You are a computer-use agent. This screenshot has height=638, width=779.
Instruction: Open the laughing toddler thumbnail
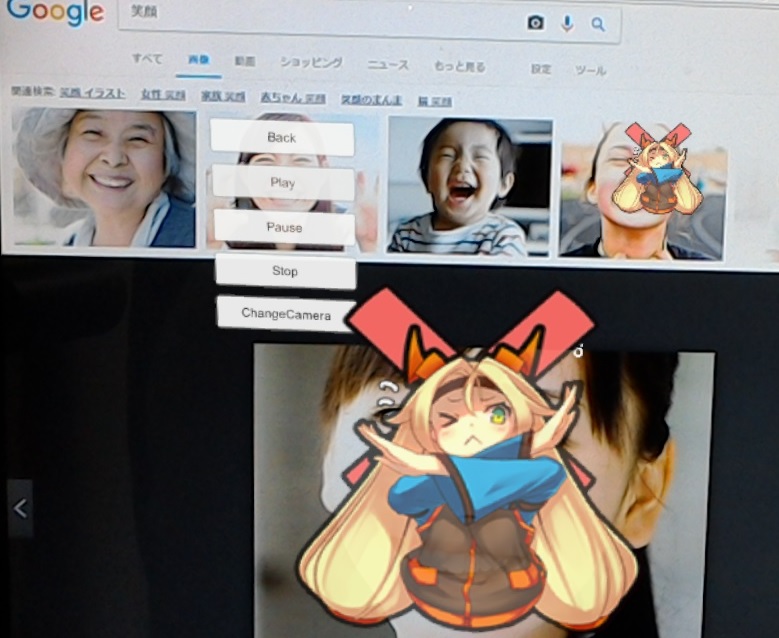(x=470, y=186)
